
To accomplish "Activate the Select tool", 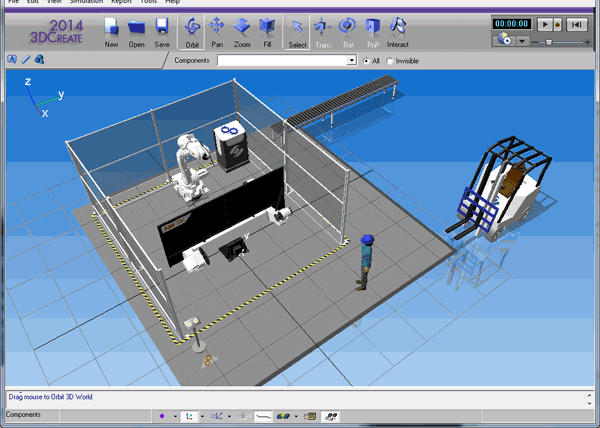I will click(298, 30).
